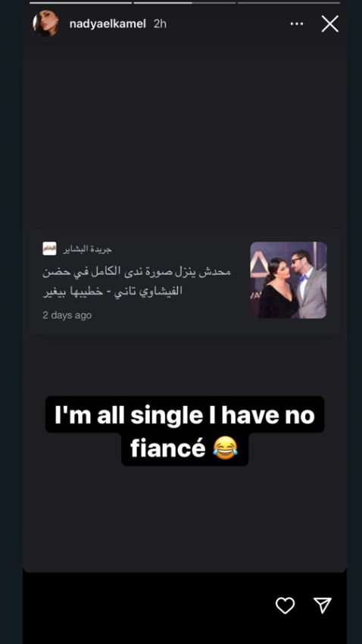Click headline line الفيشاوي تاني - خطيبها بيغير

pyautogui.click(x=113, y=291)
